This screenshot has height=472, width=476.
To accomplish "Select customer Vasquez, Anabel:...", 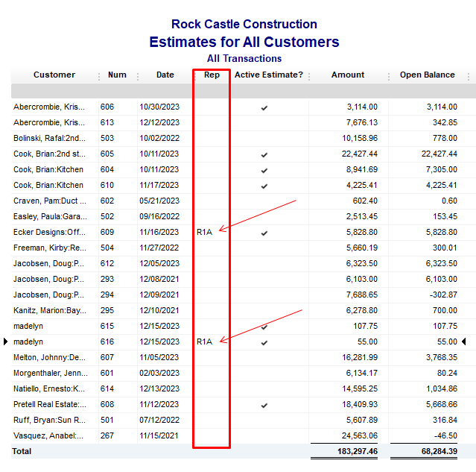I will click(48, 435).
